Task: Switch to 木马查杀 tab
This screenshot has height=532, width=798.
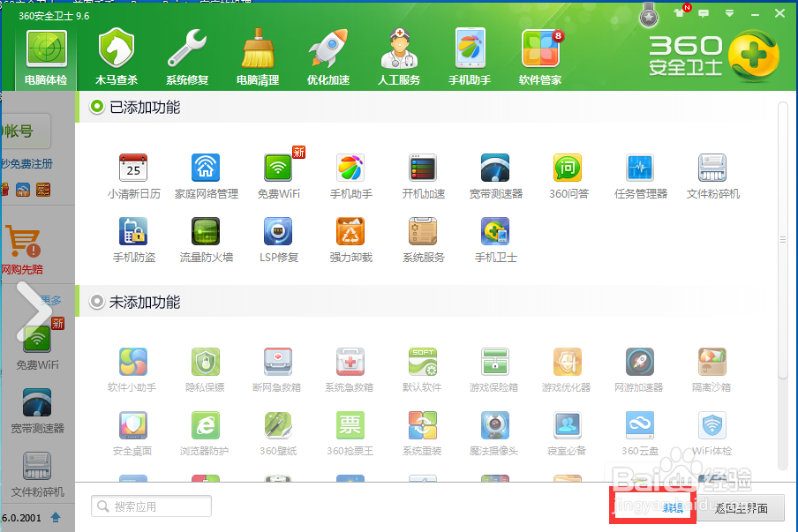Action: coord(117,57)
